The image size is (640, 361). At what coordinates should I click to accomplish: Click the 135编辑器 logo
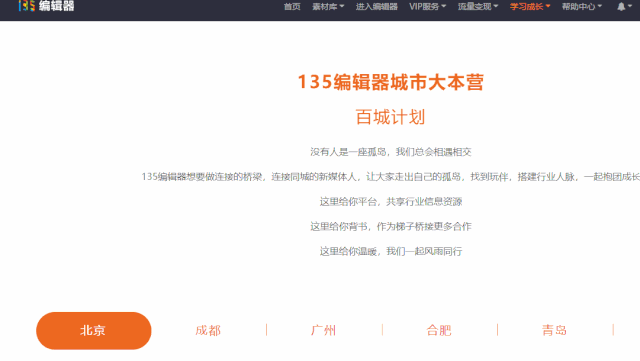(46, 6)
